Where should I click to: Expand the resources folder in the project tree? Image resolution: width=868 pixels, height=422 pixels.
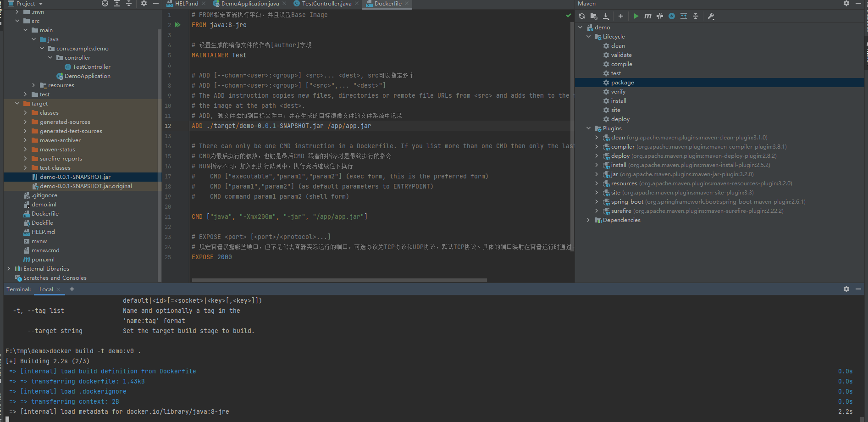click(33, 85)
